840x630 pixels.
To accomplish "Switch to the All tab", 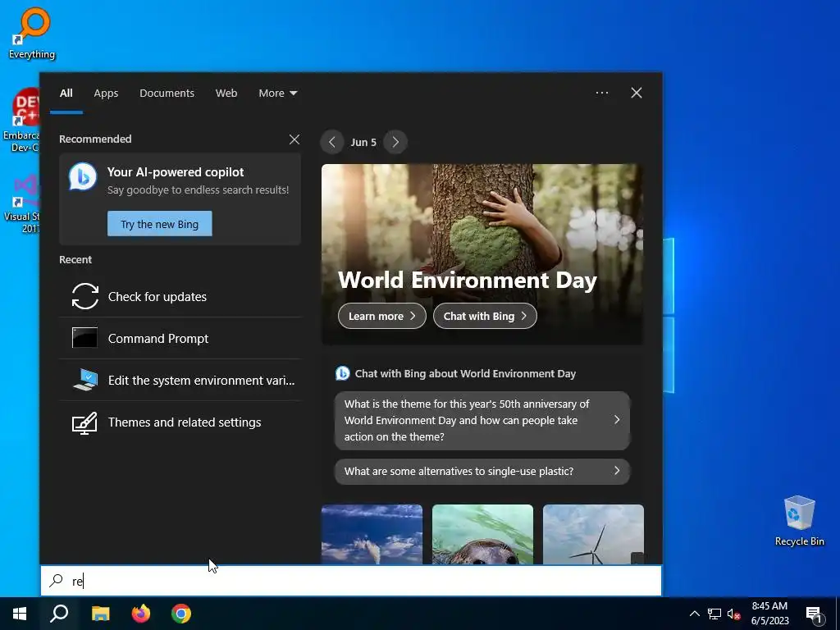I will click(x=66, y=94).
